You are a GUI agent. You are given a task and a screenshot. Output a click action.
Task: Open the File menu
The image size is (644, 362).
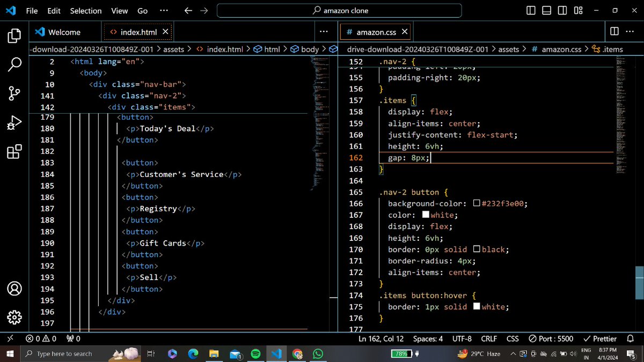click(x=32, y=11)
